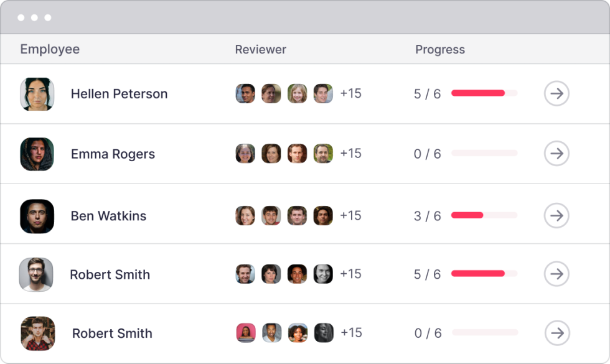
Task: Click Hellen Peterson's profile avatar
Action: (37, 94)
